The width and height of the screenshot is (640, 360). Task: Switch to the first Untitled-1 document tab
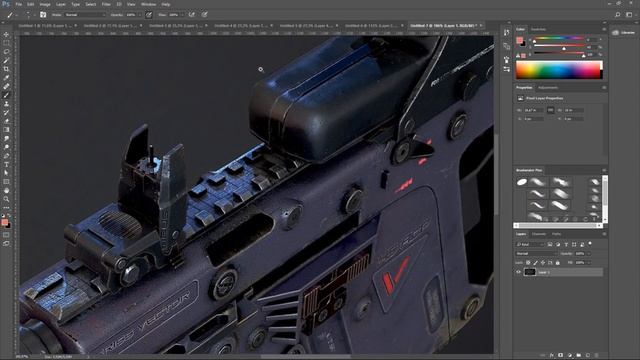pos(46,25)
